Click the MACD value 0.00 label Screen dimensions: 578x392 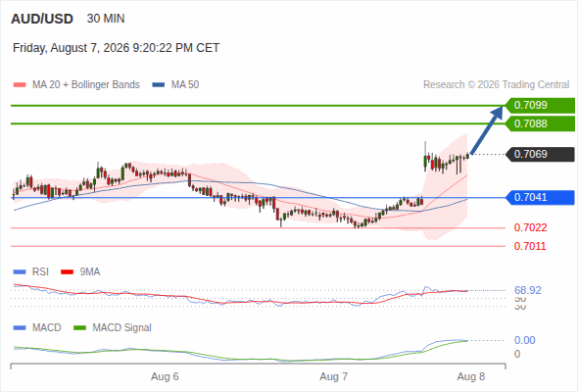click(x=524, y=340)
